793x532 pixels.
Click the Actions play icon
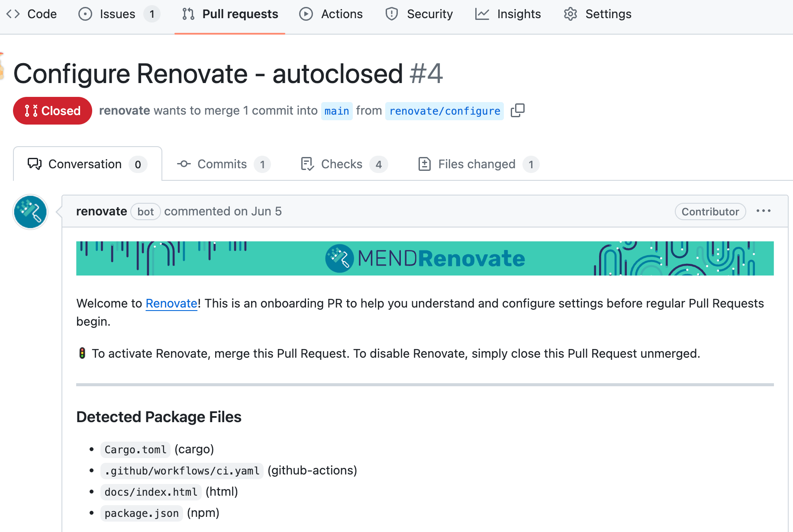tap(306, 14)
